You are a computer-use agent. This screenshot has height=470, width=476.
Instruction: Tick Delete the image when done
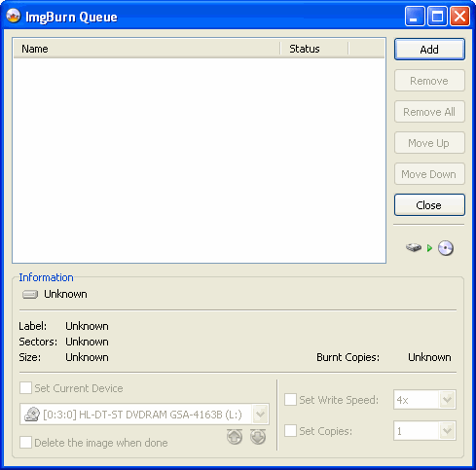pos(25,443)
